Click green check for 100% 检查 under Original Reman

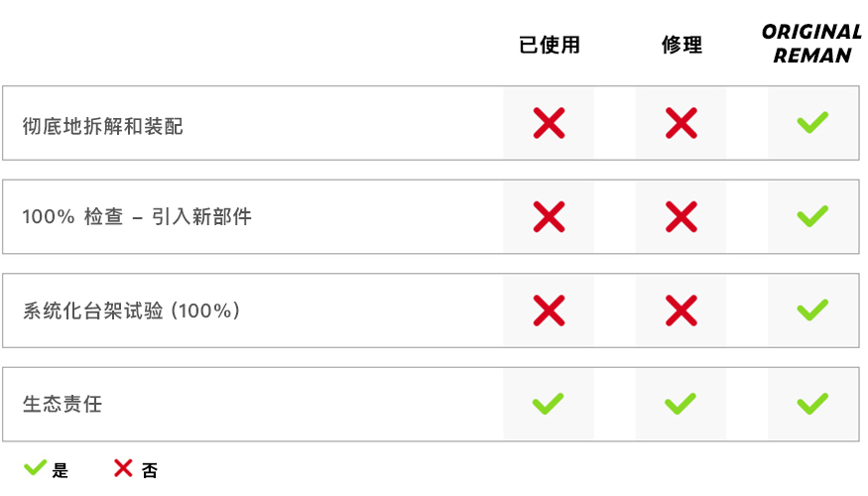(x=812, y=216)
